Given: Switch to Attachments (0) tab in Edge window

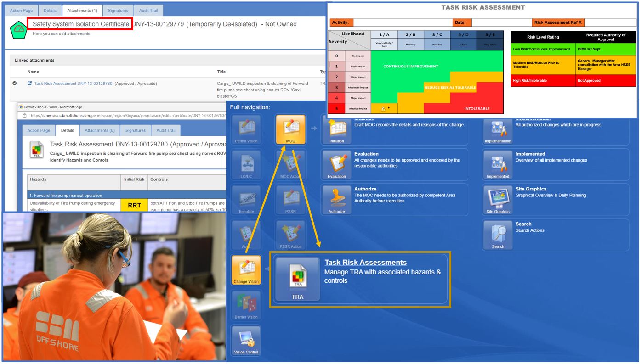Looking at the screenshot, I should point(100,130).
